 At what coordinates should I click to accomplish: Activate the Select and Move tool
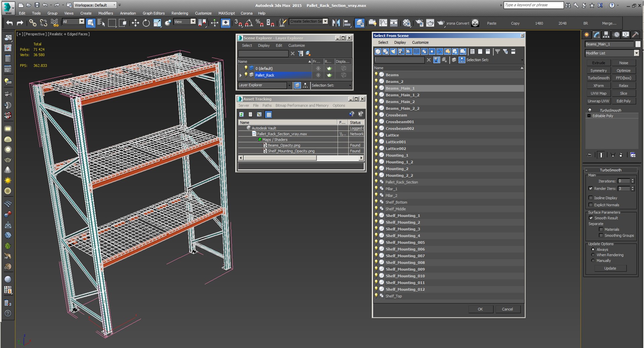click(x=135, y=23)
